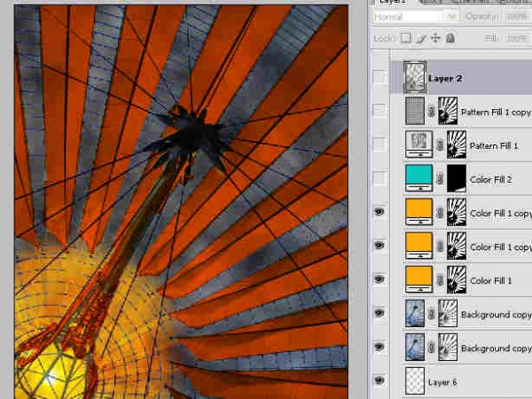Click link icon of Color Fill 1 copy below Color Fill 2
Screen dimensions: 532x399
(440, 213)
